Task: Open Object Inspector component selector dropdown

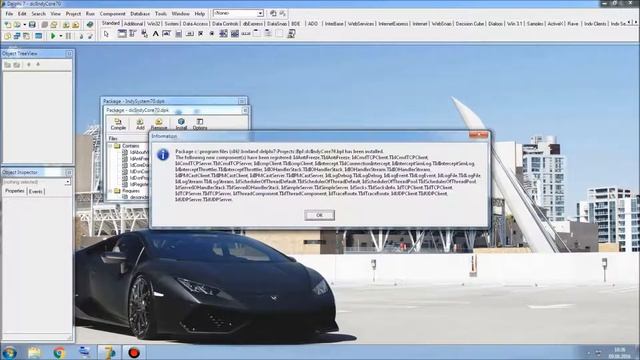Action: point(67,182)
